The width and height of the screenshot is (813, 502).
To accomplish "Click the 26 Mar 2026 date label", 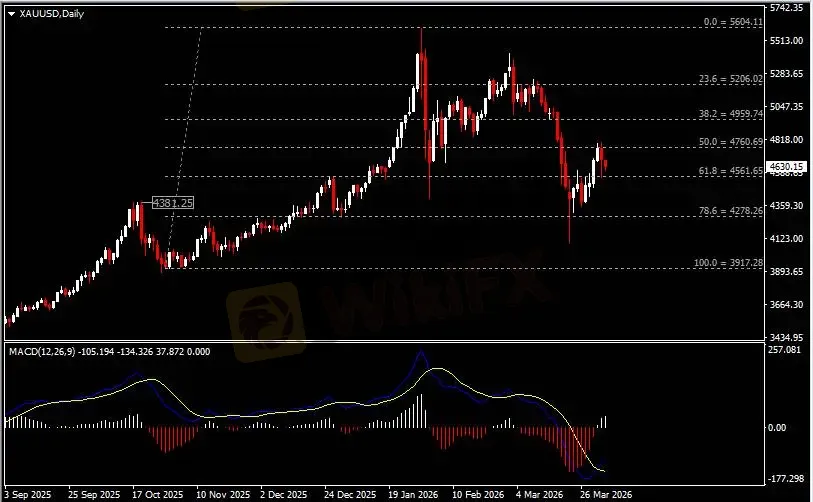I will coord(606,494).
